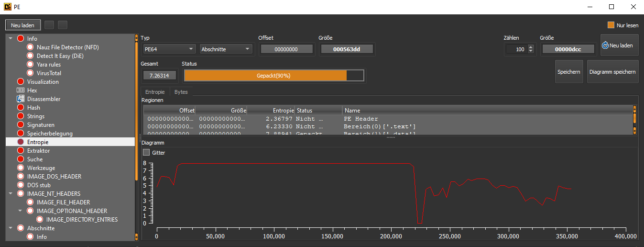Click the IMAGE_NT_HEADERS circle icon

[x=21, y=194]
